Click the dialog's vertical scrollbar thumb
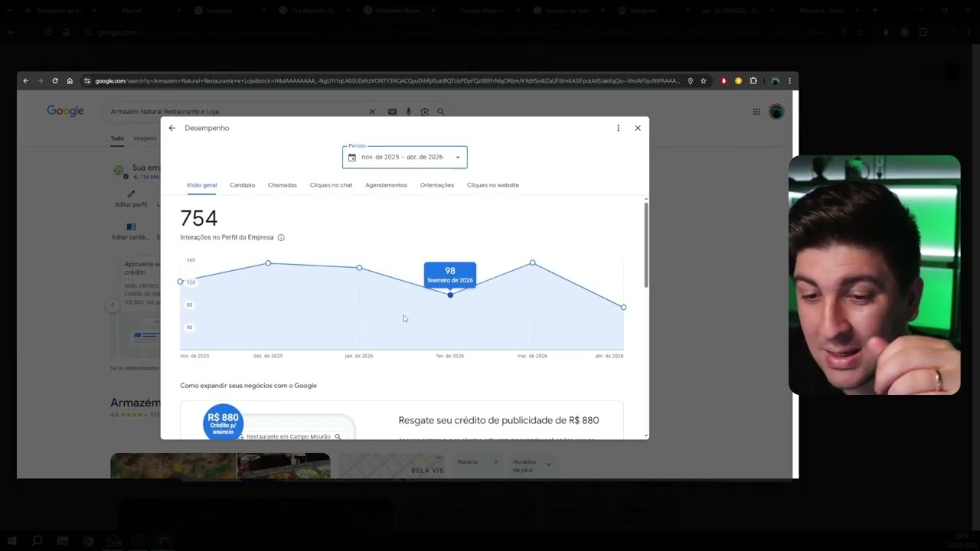980x551 pixels. coord(646,245)
